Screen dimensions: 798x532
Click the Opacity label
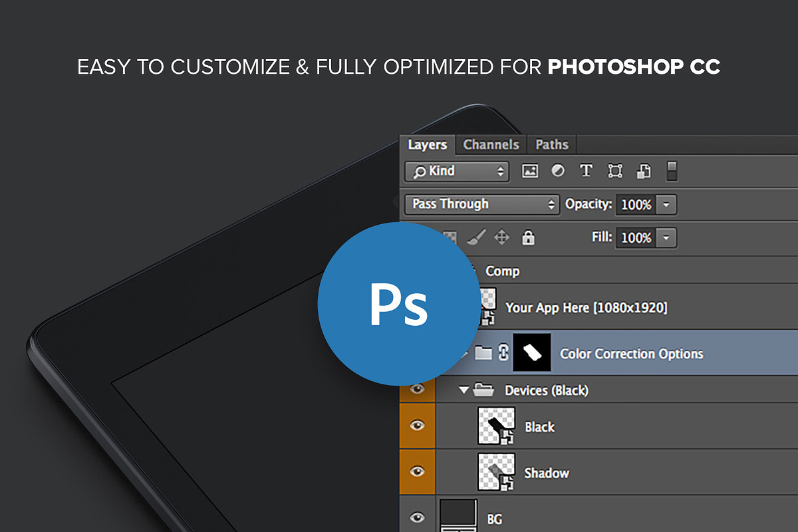coord(589,204)
